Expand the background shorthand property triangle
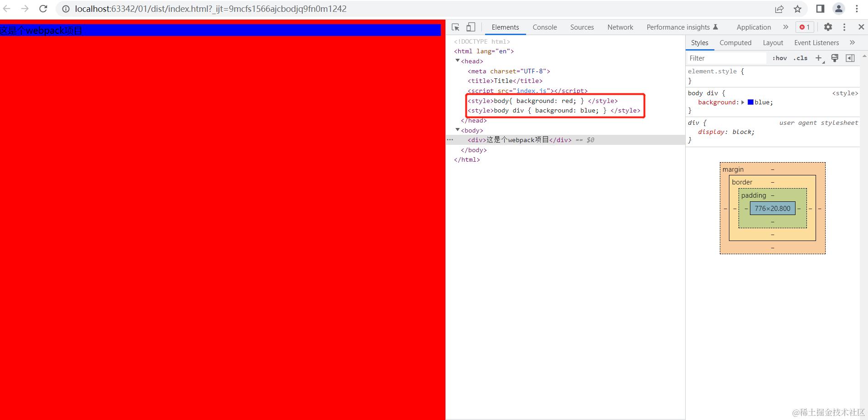Screen dimensions: 868x420 click(x=743, y=102)
